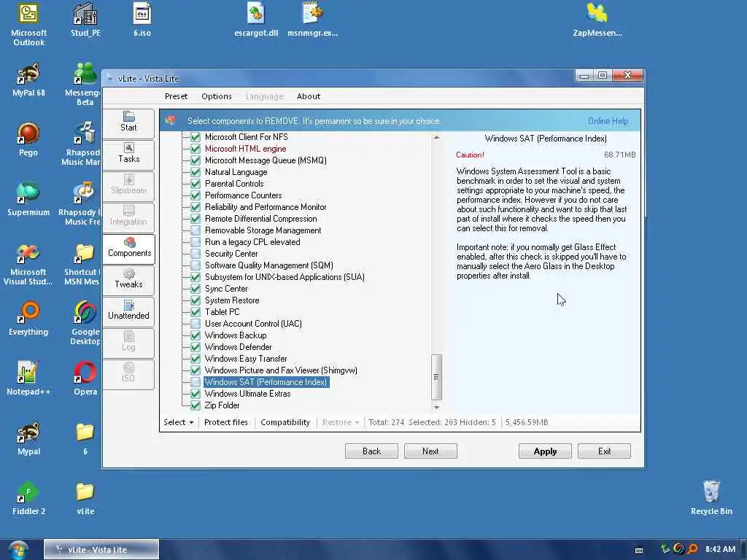Click the Apply button

[545, 451]
